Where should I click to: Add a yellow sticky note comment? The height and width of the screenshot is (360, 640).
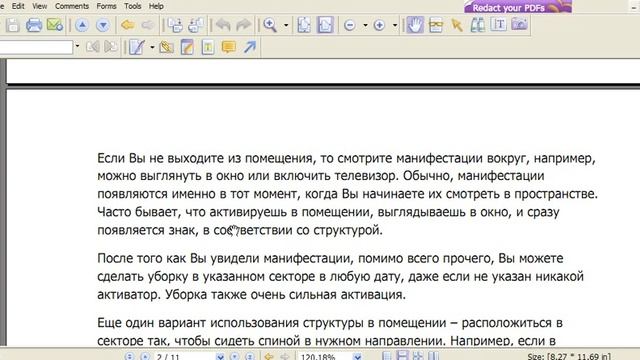(x=229, y=47)
